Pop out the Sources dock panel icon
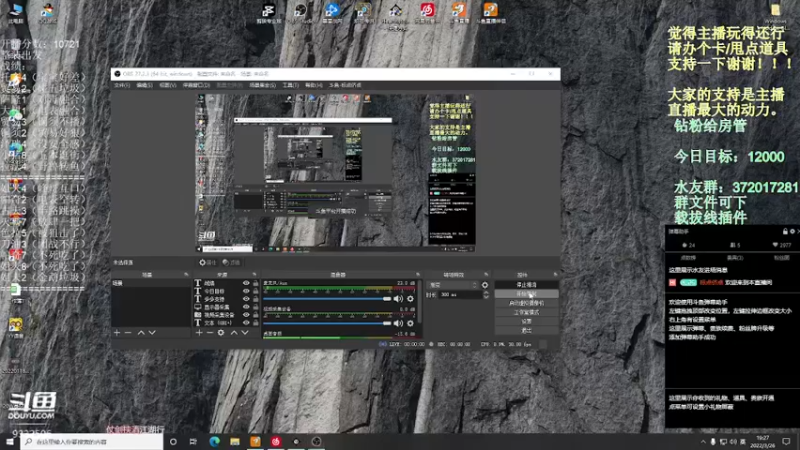This screenshot has height=450, width=800. click(x=254, y=274)
